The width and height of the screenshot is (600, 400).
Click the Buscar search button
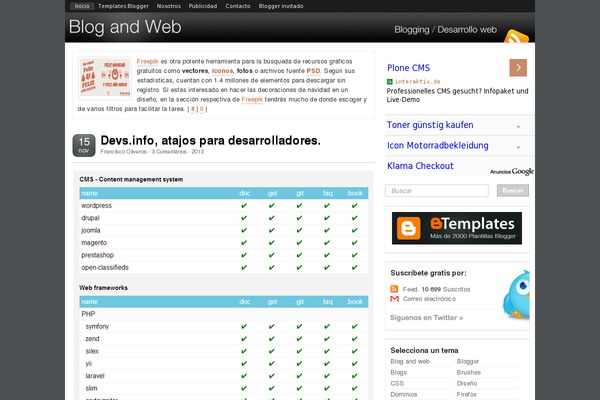(513, 191)
